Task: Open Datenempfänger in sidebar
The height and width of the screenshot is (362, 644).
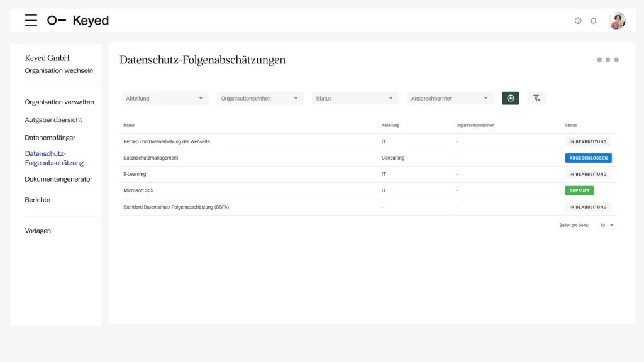Action: (50, 138)
